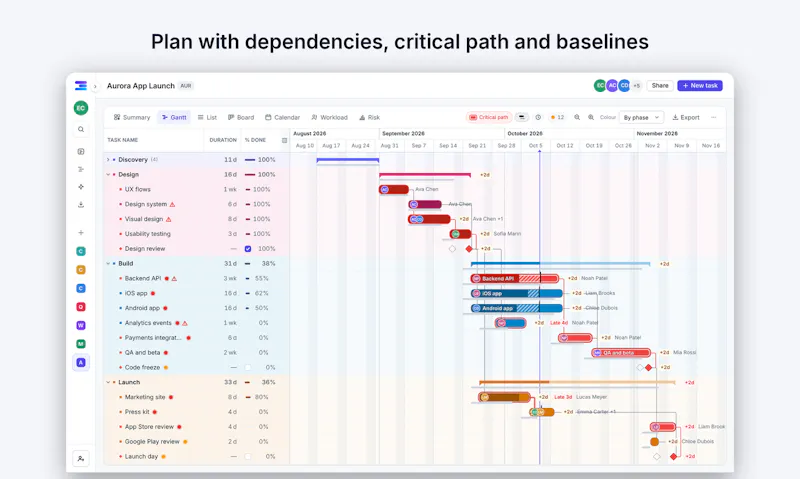Open the invite member icon at sidebar bottom
Screen dimensions: 800x479
coord(81,459)
